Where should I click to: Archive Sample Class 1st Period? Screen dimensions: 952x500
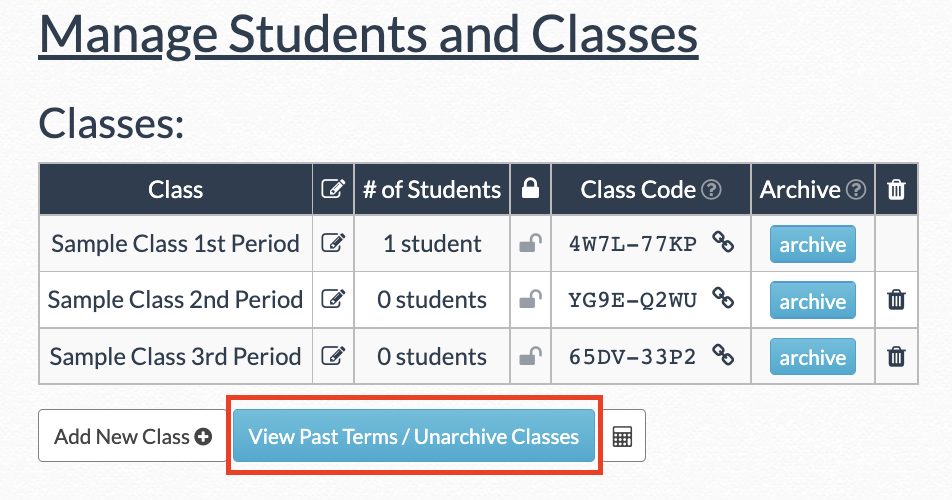pyautogui.click(x=812, y=244)
